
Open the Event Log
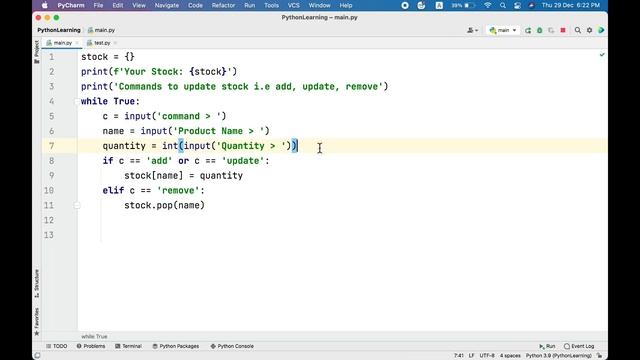[x=579, y=346]
